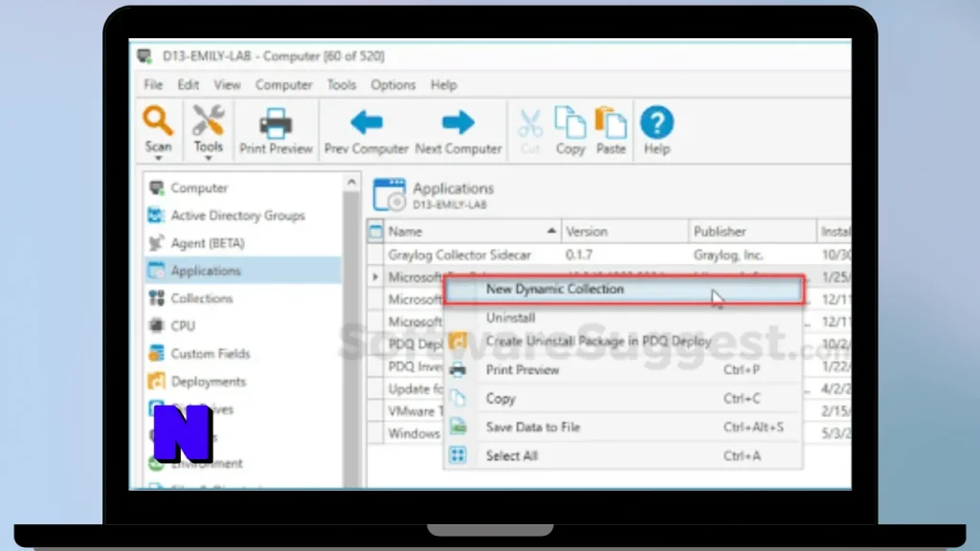
Task: Click the Graylog, Inc. publisher cell
Action: click(x=728, y=254)
